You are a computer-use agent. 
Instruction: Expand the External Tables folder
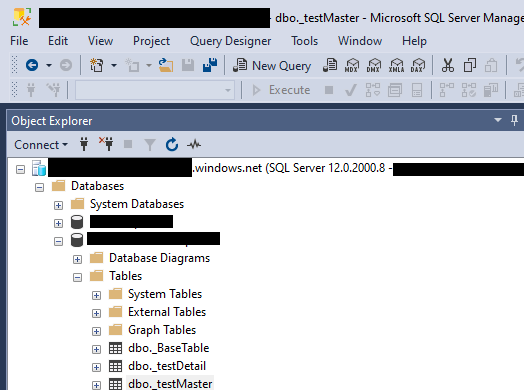(97, 313)
